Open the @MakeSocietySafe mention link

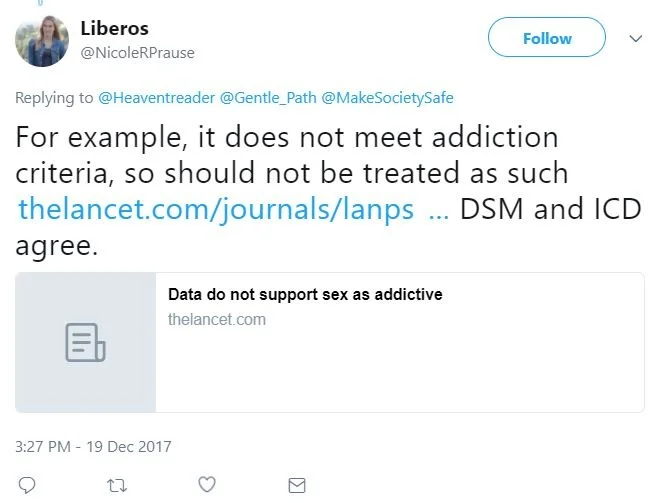pyautogui.click(x=387, y=98)
